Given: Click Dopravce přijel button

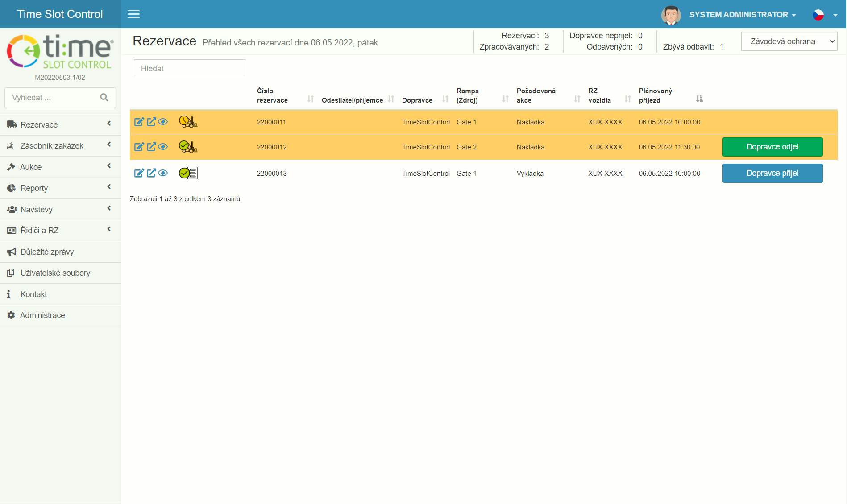Looking at the screenshot, I should tap(772, 173).
